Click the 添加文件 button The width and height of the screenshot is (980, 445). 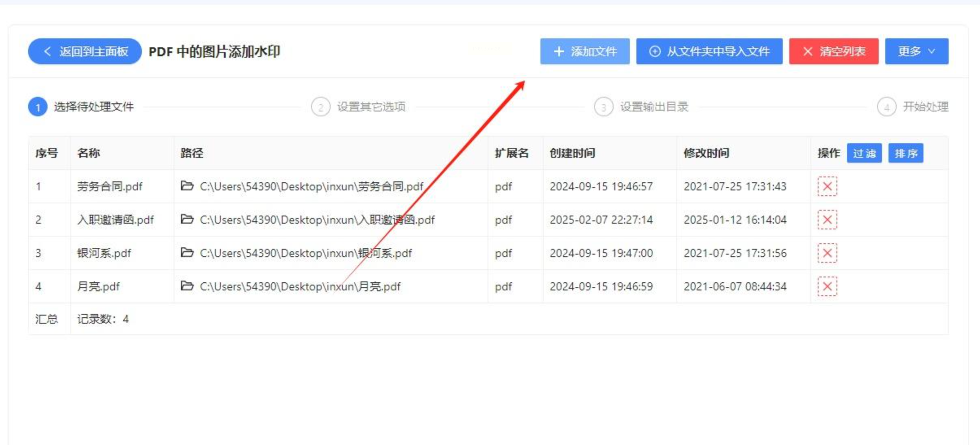click(584, 51)
